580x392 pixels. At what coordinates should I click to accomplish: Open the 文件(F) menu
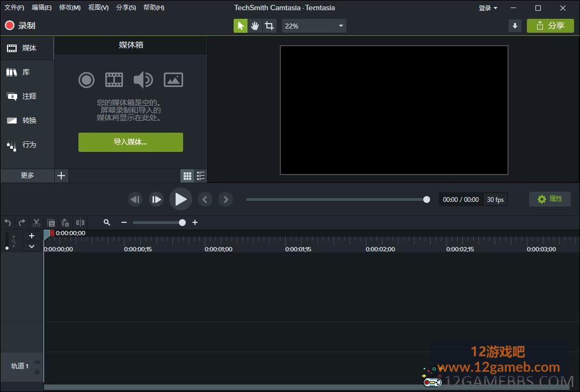[14, 8]
